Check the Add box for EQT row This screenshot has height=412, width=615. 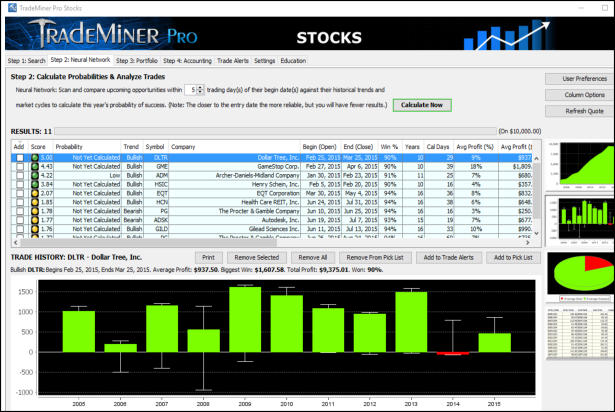click(20, 193)
